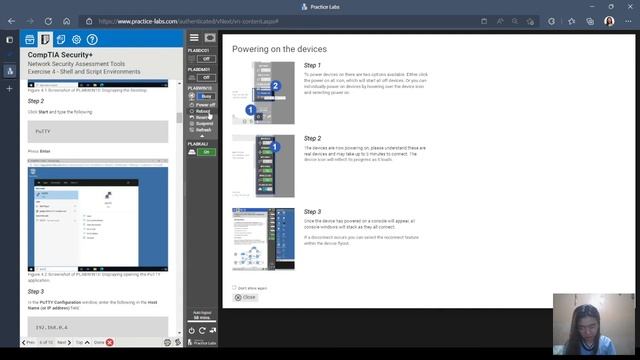
Task: Open the Step 2 thumbnail image
Action: pyautogui.click(x=264, y=166)
